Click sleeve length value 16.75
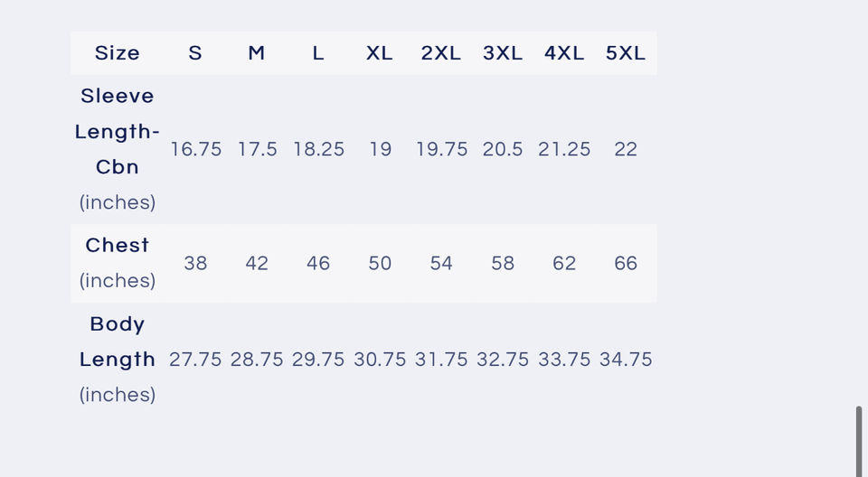This screenshot has height=477, width=868. tap(196, 150)
